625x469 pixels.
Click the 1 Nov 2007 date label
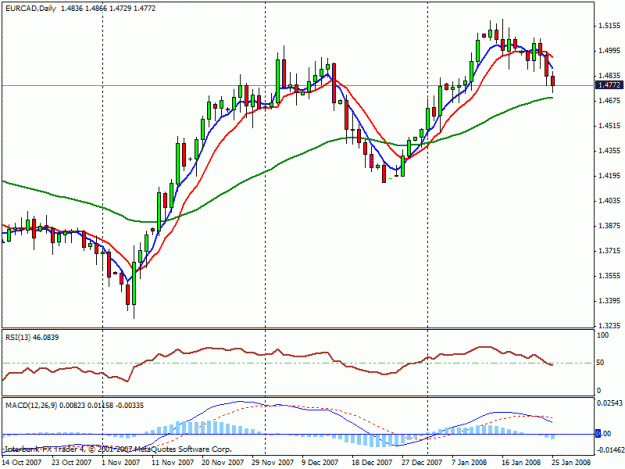121,462
